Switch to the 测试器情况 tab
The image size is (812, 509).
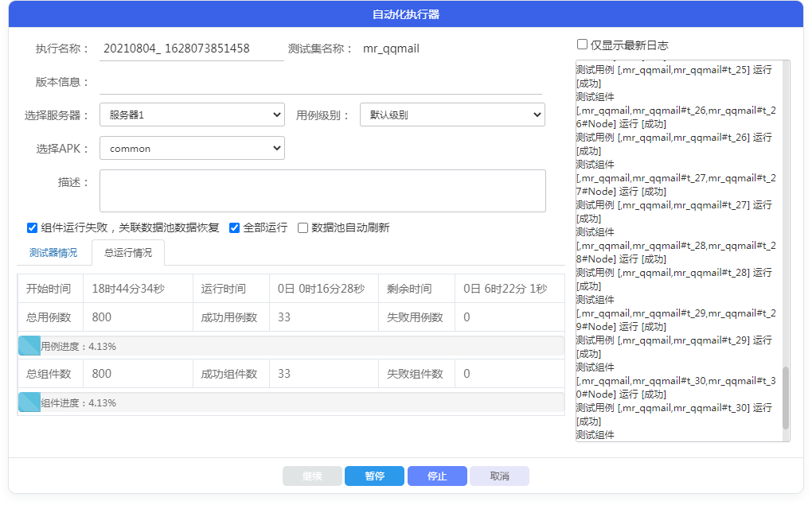click(53, 253)
